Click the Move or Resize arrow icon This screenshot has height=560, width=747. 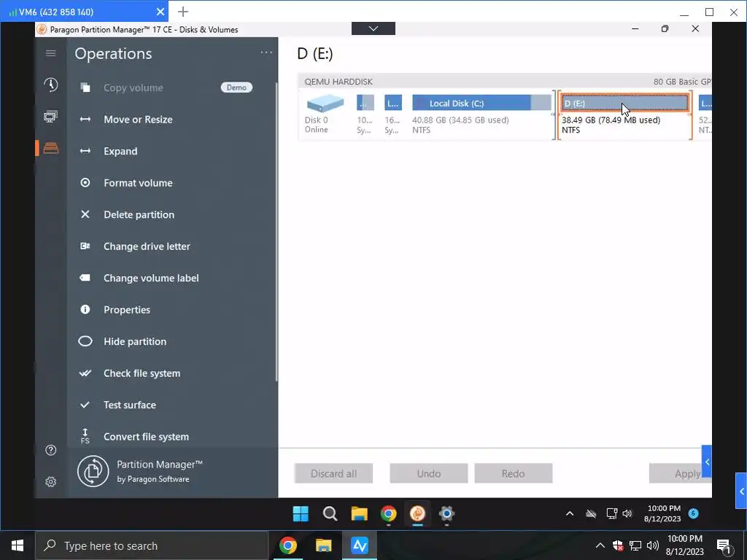click(x=85, y=120)
